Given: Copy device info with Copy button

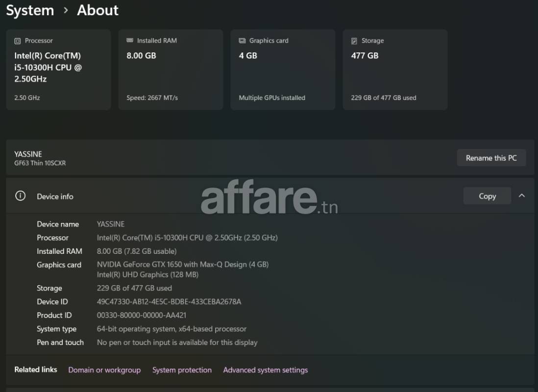Looking at the screenshot, I should 487,196.
